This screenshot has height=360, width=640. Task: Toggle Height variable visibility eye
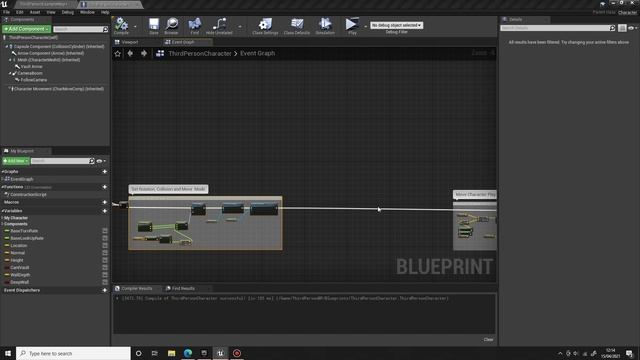(105, 260)
